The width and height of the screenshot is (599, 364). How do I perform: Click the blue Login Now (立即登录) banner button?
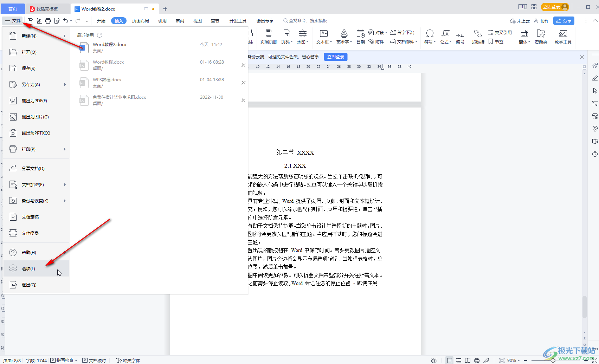pyautogui.click(x=336, y=57)
